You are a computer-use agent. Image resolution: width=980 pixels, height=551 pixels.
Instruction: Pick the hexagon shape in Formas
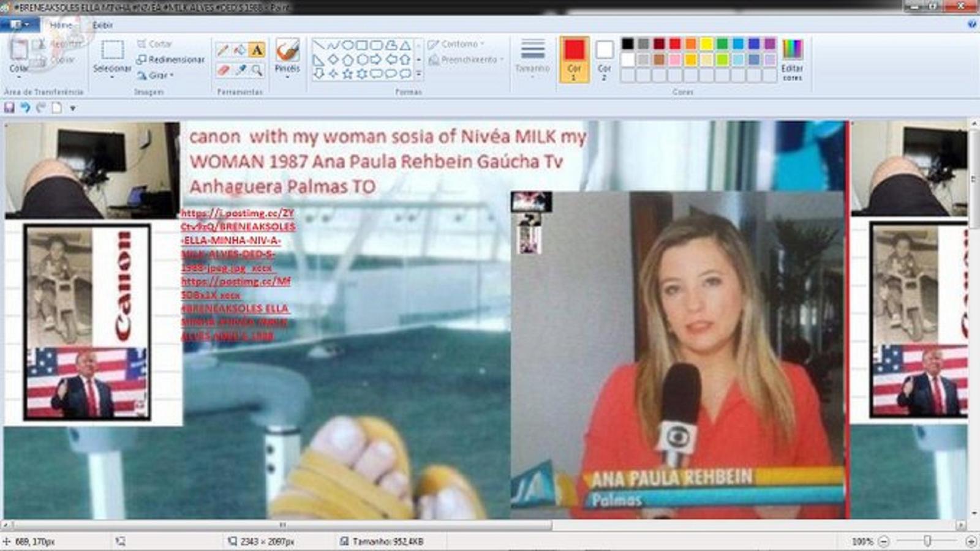point(362,60)
